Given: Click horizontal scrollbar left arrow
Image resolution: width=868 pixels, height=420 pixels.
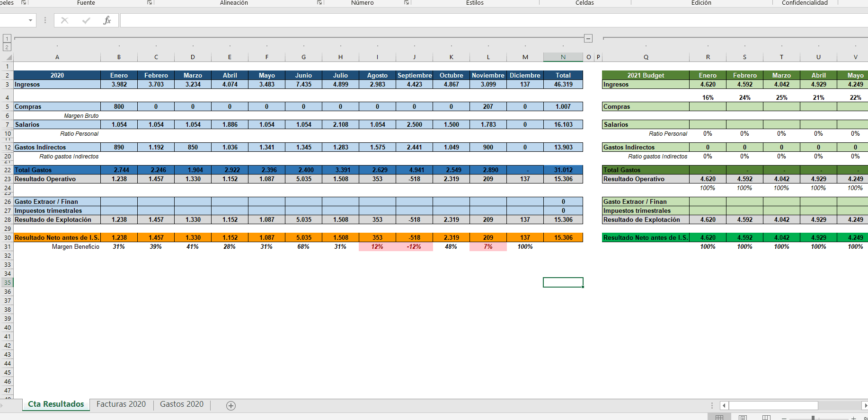Looking at the screenshot, I should click(x=724, y=405).
